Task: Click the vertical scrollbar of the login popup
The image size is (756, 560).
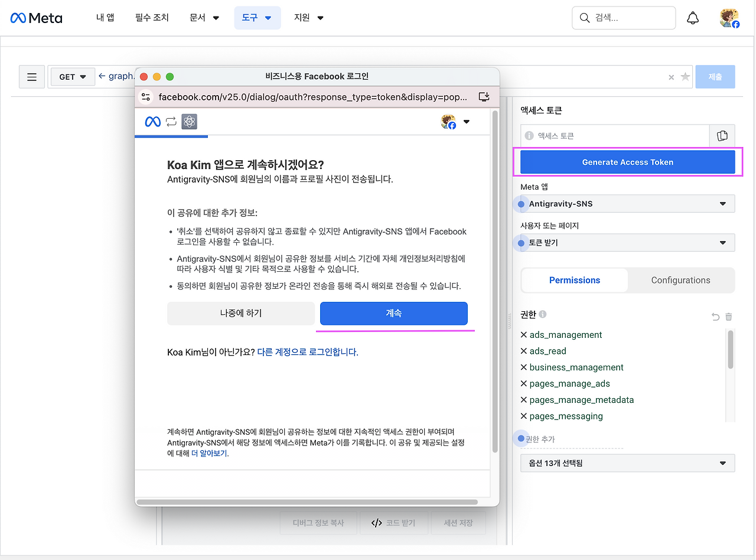Action: 495,282
